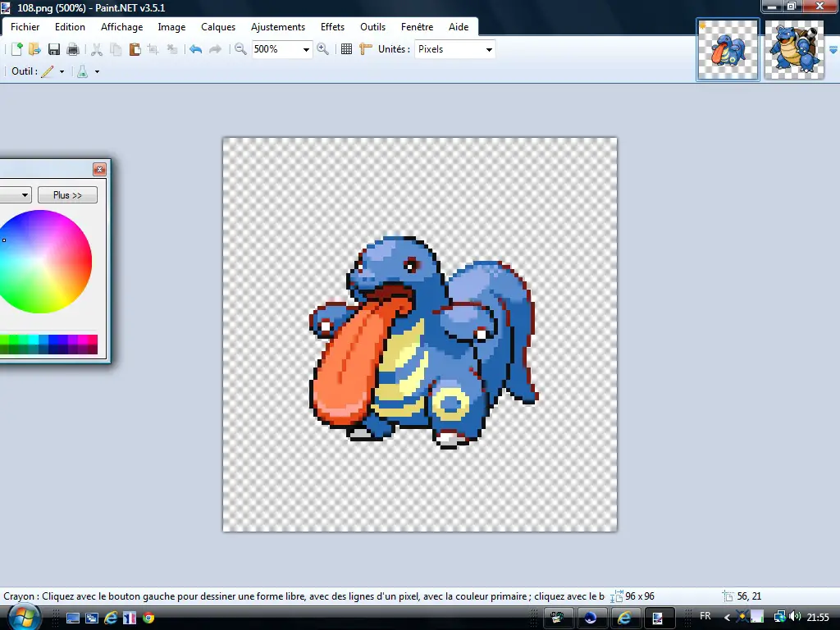
Task: Click the flask blending mode icon
Action: tap(83, 71)
